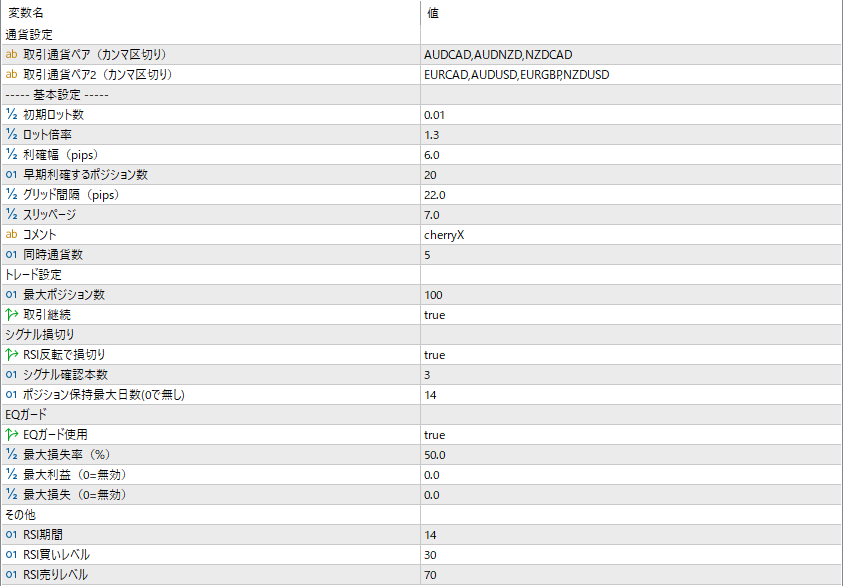Select the 値 column header
Viewport: 843px width, 586px height.
(x=433, y=13)
